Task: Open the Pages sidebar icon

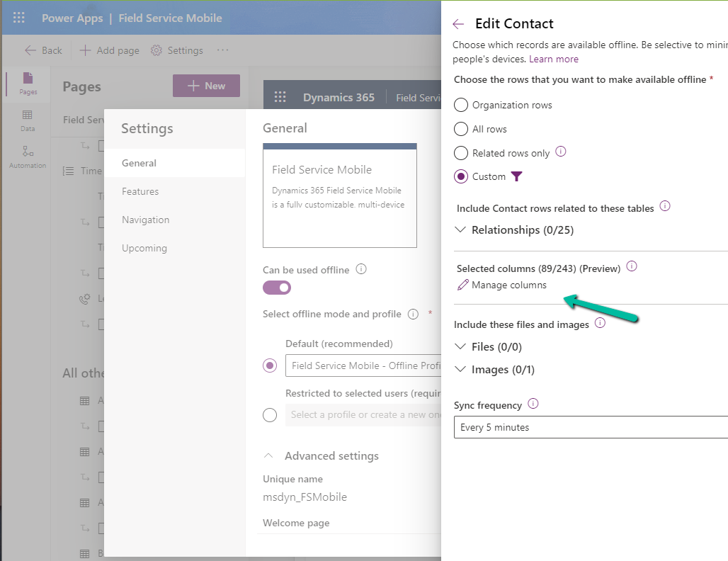Action: (28, 83)
